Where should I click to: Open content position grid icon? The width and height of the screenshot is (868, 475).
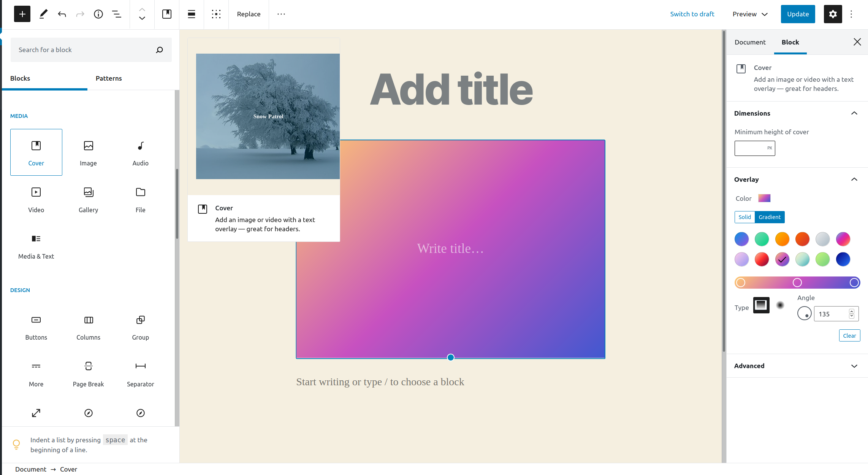click(x=216, y=14)
